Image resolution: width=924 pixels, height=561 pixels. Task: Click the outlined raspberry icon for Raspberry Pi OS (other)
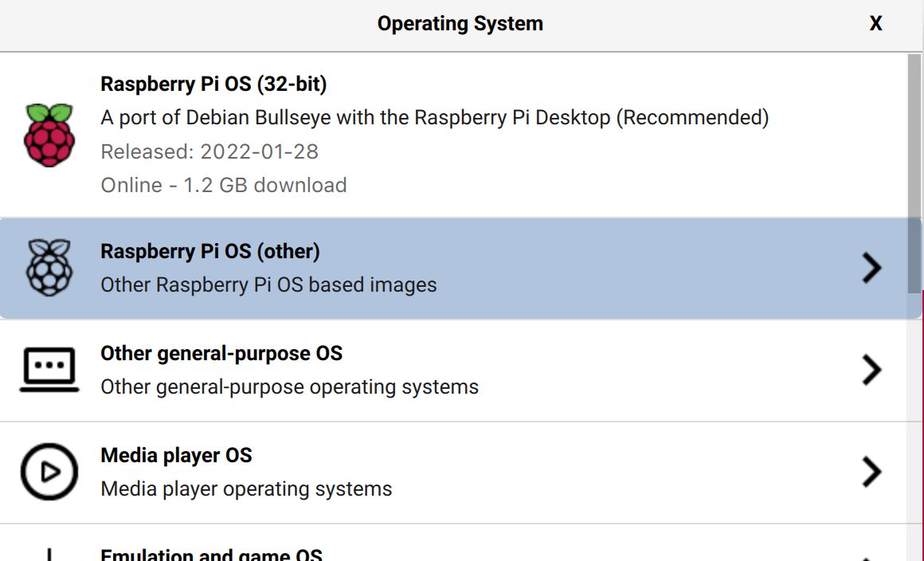point(49,268)
